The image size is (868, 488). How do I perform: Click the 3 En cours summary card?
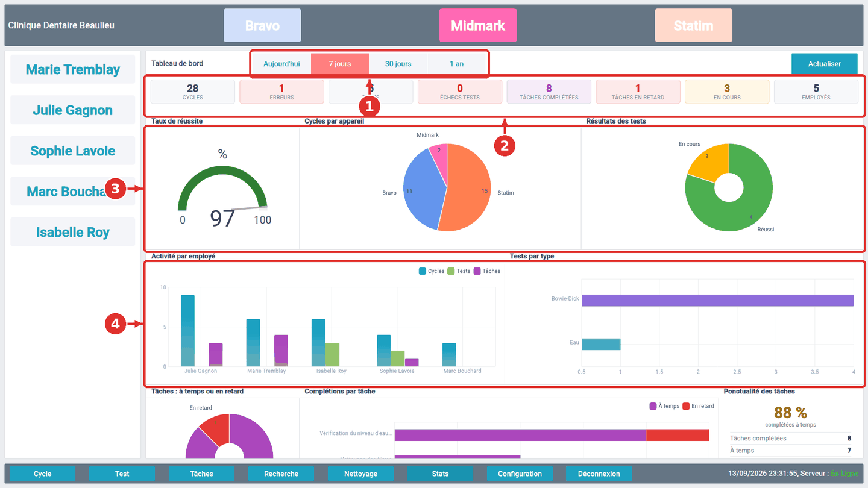point(727,92)
